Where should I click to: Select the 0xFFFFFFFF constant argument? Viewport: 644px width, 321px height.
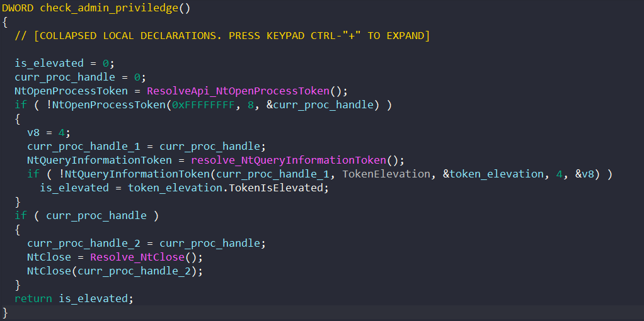coord(205,104)
